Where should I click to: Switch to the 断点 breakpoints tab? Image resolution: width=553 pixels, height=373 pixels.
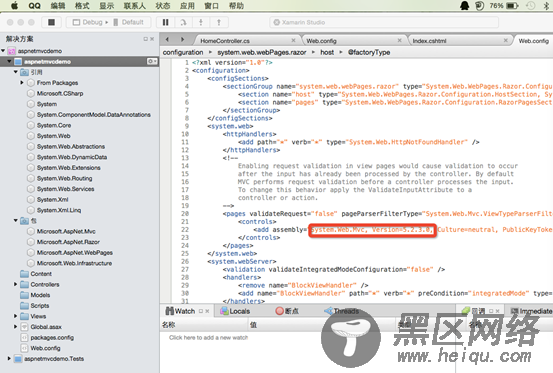287,311
